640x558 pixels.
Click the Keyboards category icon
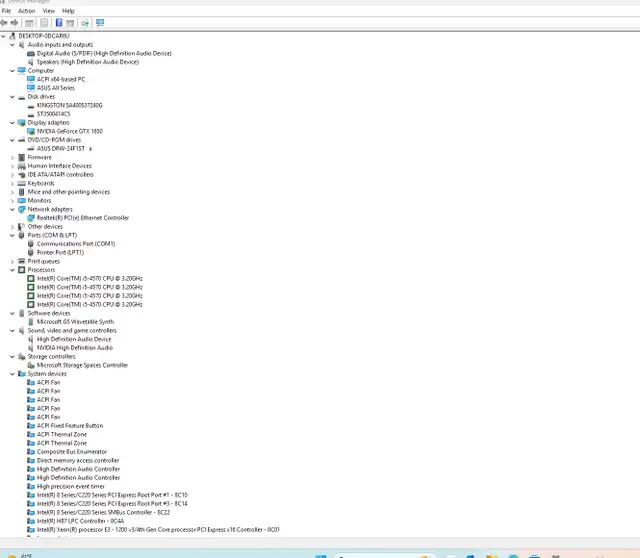click(22, 183)
